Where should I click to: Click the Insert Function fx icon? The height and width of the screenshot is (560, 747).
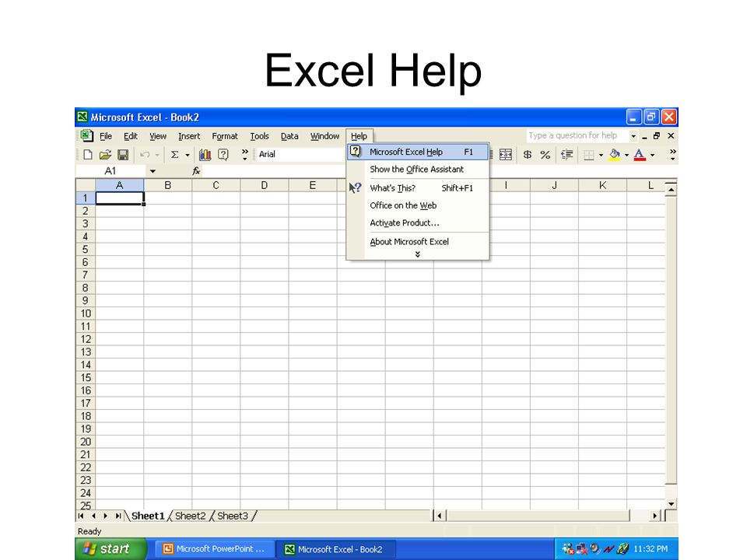coord(196,171)
